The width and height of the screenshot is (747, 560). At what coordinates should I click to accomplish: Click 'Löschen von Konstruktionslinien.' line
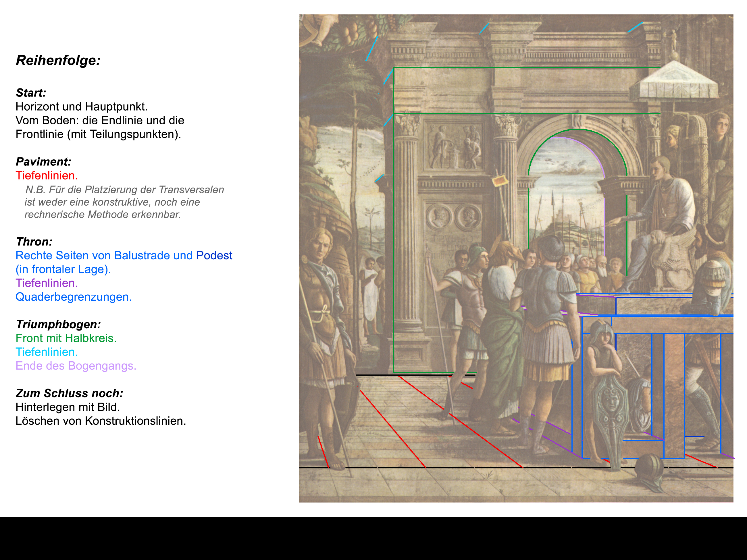pos(101,421)
